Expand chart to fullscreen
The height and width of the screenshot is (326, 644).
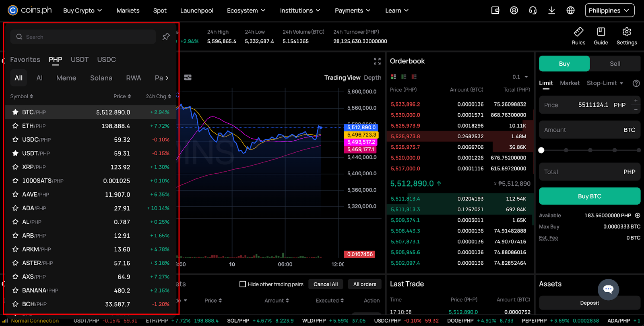[377, 61]
